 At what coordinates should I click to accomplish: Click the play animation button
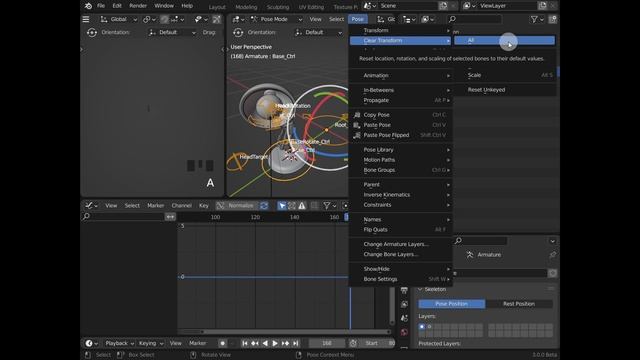click(x=275, y=343)
